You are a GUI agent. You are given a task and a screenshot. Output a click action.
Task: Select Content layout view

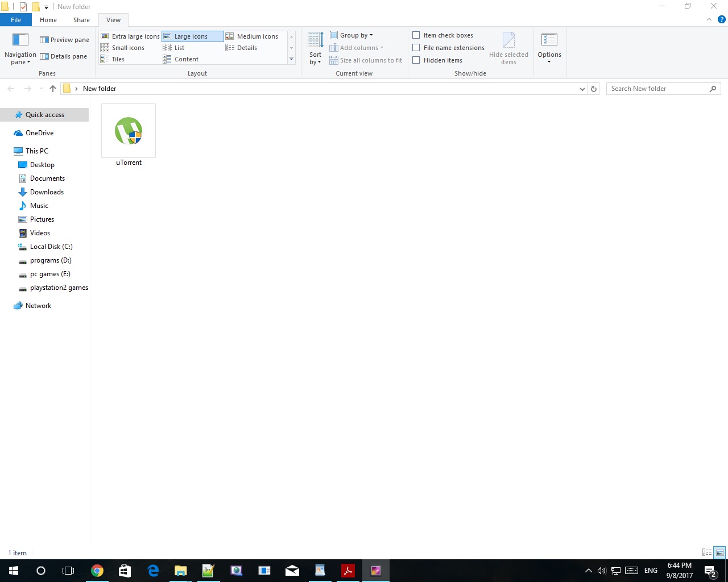point(181,59)
